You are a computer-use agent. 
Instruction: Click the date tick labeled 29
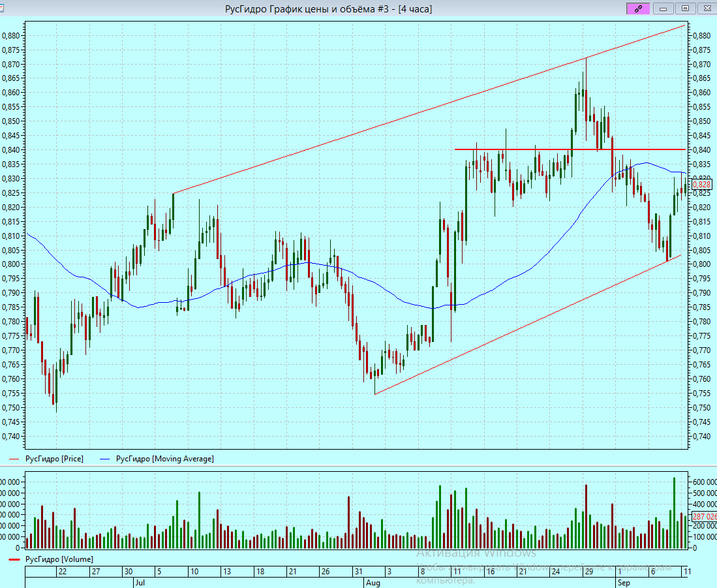click(589, 572)
